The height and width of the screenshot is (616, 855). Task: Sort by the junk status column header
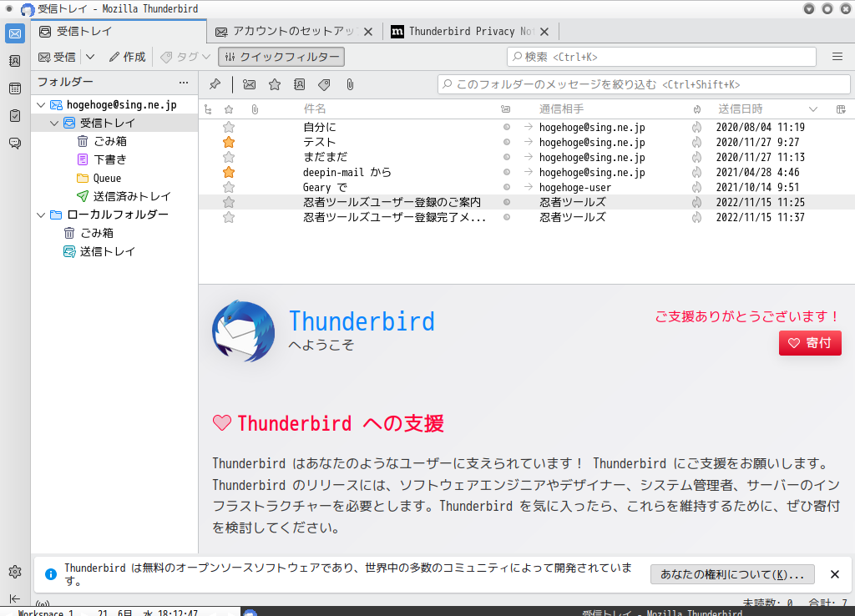pyautogui.click(x=697, y=109)
